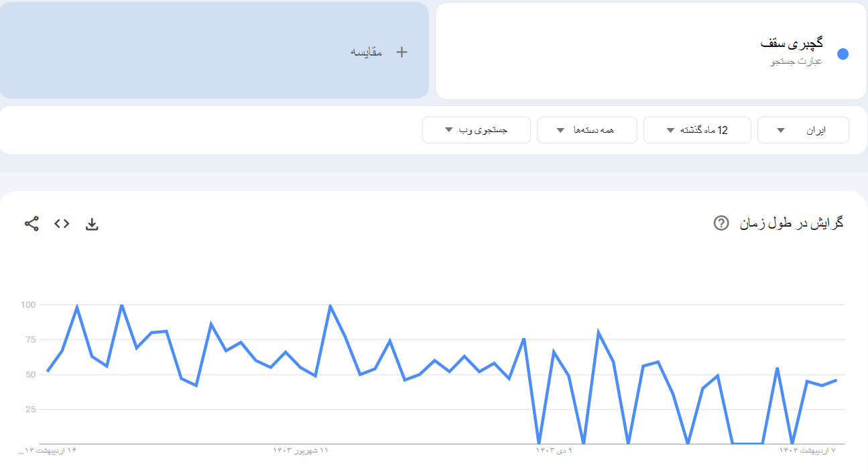Image resolution: width=868 pixels, height=474 pixels.
Task: Click the plus icon in the compare box
Action: pyautogui.click(x=401, y=50)
